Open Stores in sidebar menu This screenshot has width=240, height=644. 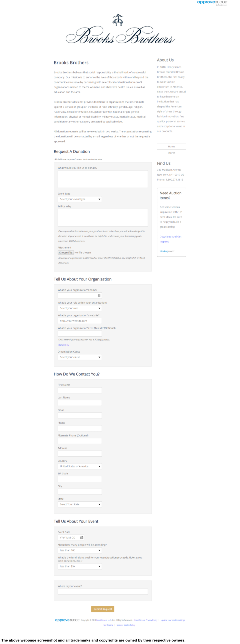coord(171,153)
